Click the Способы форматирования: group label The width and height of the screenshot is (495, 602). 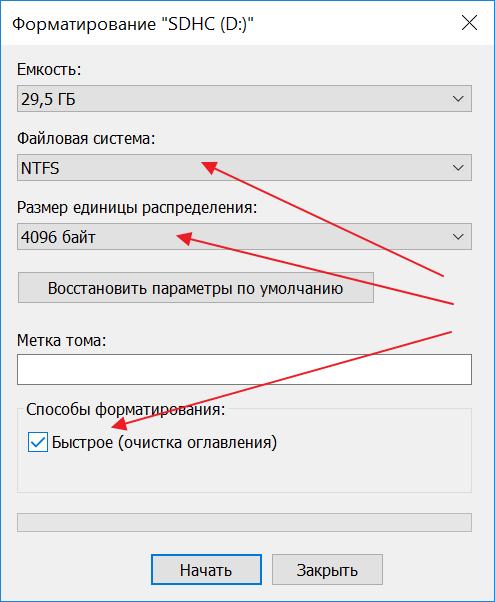126,410
